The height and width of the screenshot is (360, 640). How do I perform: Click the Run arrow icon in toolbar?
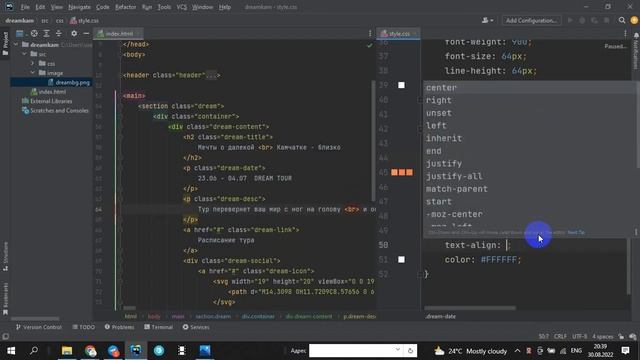(x=570, y=20)
